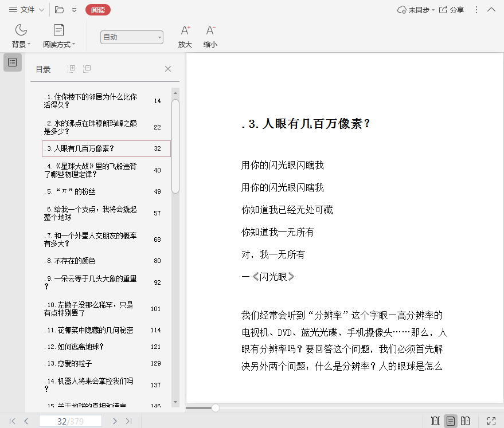Collapse all entries in 目录 panel
Screen dimensions: 504x428
(x=87, y=69)
